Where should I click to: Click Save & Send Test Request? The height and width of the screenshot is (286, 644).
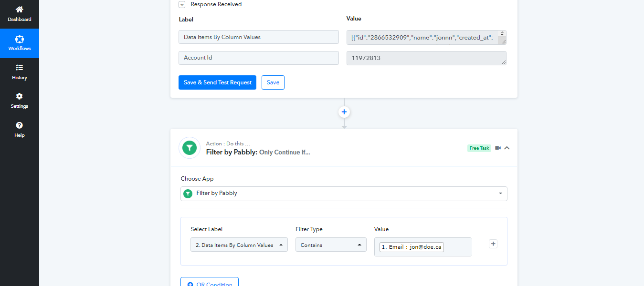click(217, 82)
